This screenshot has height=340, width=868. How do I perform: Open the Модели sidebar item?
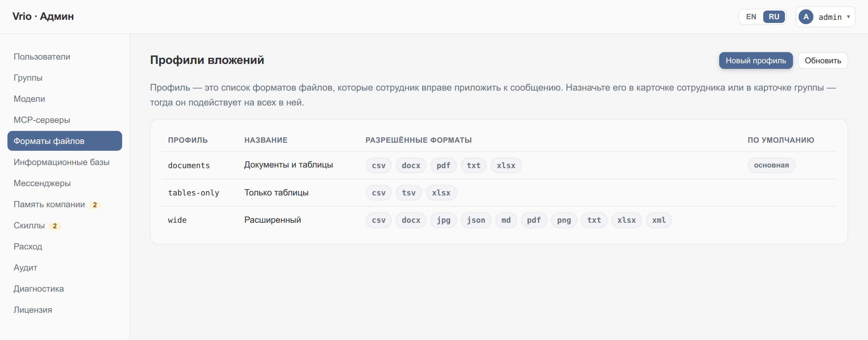(65, 99)
